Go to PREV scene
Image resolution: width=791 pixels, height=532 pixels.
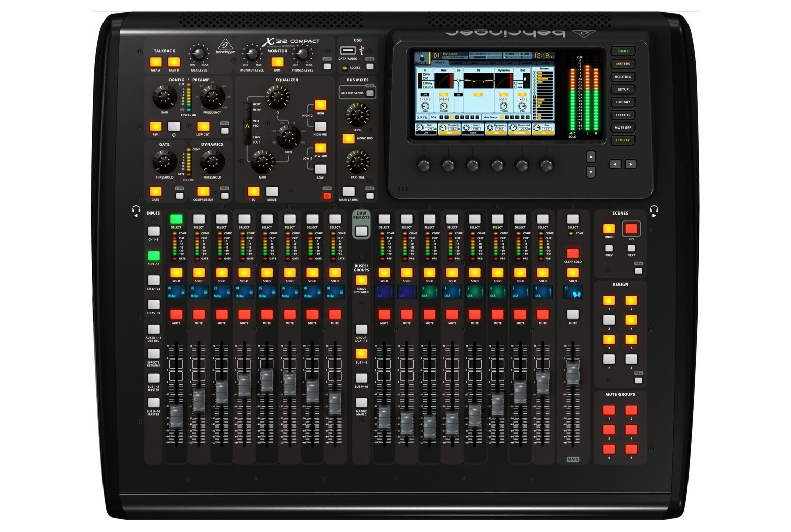pos(609,249)
